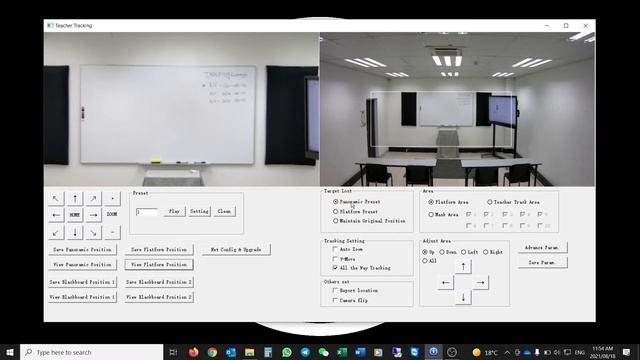Toggle All the Way Tracking checkbox

[335, 268]
